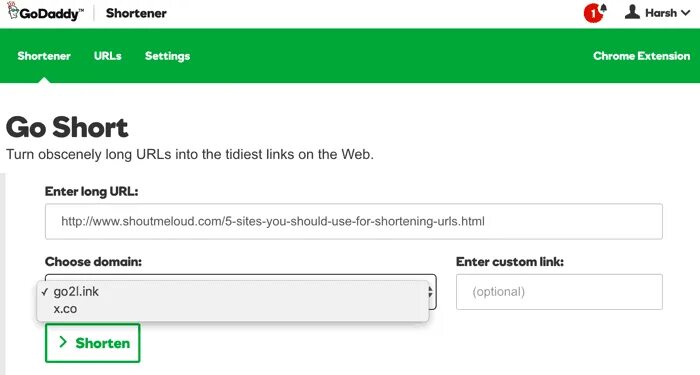Open the Shortener tab
Image resolution: width=700 pixels, height=375 pixels.
click(44, 56)
